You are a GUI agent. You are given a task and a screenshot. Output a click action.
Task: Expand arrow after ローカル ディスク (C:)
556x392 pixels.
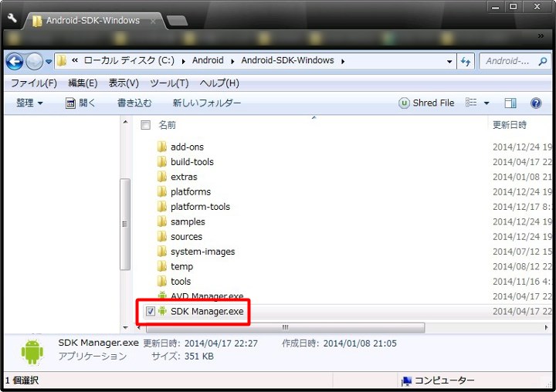click(183, 61)
